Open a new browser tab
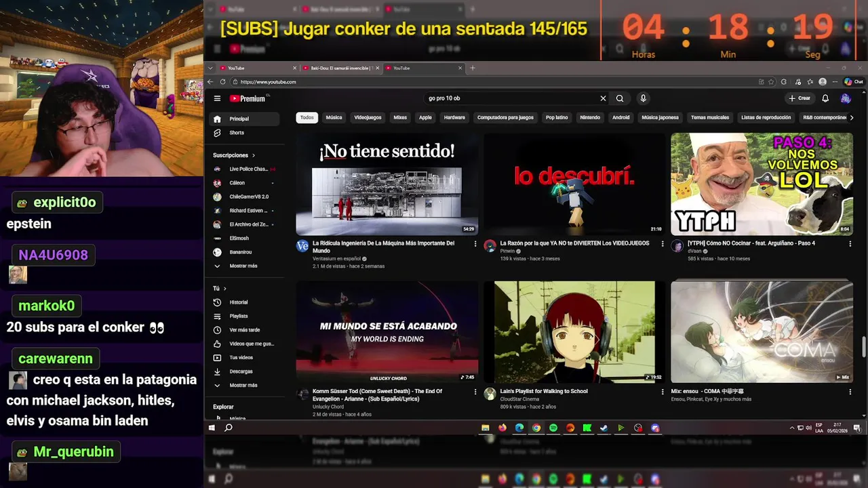The height and width of the screenshot is (488, 868). [x=473, y=68]
